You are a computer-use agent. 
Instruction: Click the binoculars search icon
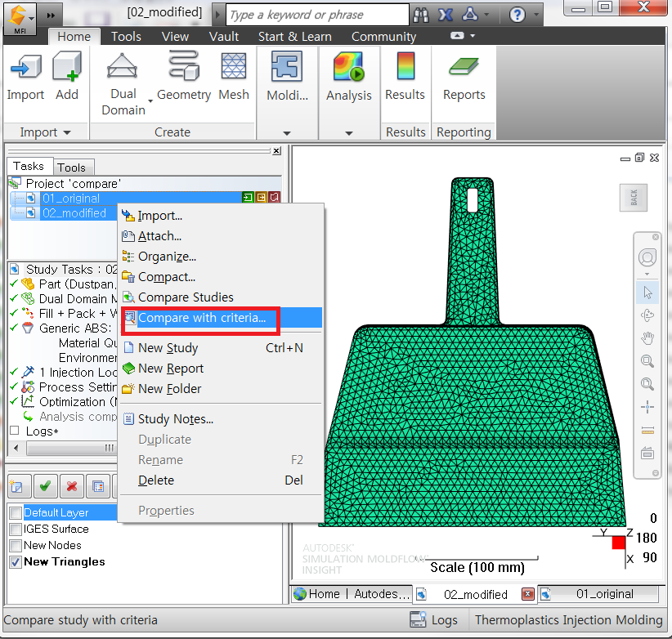coord(421,16)
